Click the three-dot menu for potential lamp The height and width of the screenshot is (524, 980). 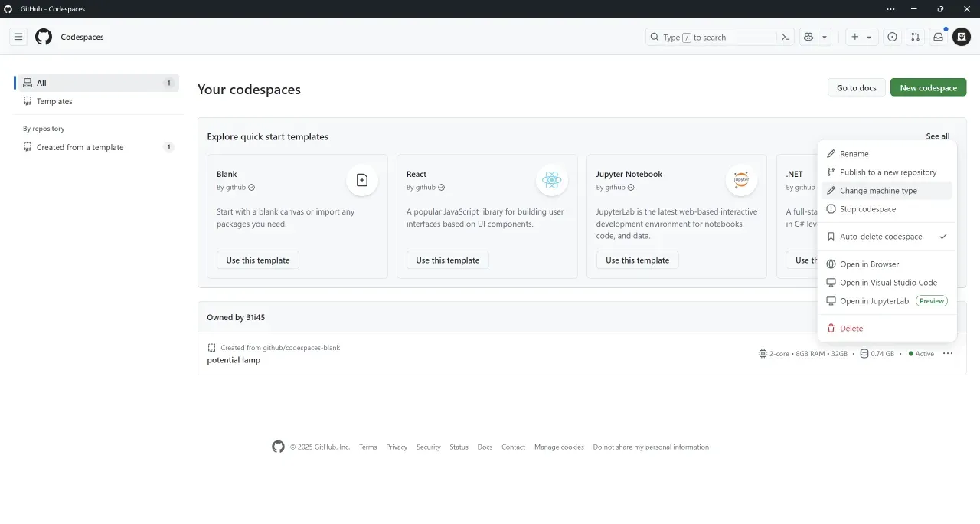click(x=948, y=354)
